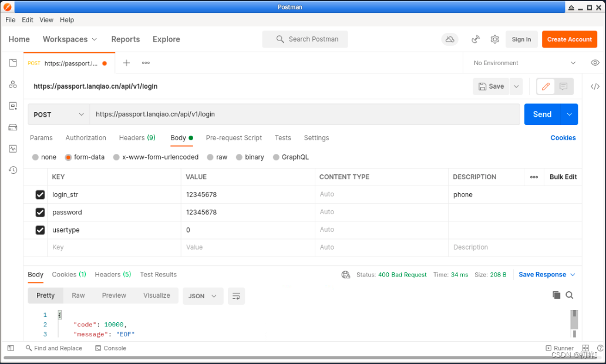Click the two-pane view icon in the status bar
The height and width of the screenshot is (364, 606).
click(x=585, y=348)
